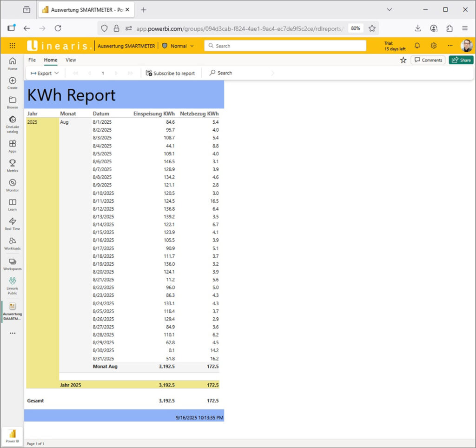Open Real-Time hub in sidebar
The height and width of the screenshot is (448, 476).
(x=13, y=221)
